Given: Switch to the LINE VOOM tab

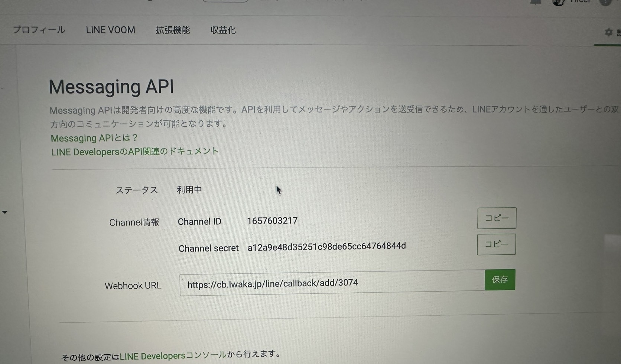Looking at the screenshot, I should [x=110, y=30].
